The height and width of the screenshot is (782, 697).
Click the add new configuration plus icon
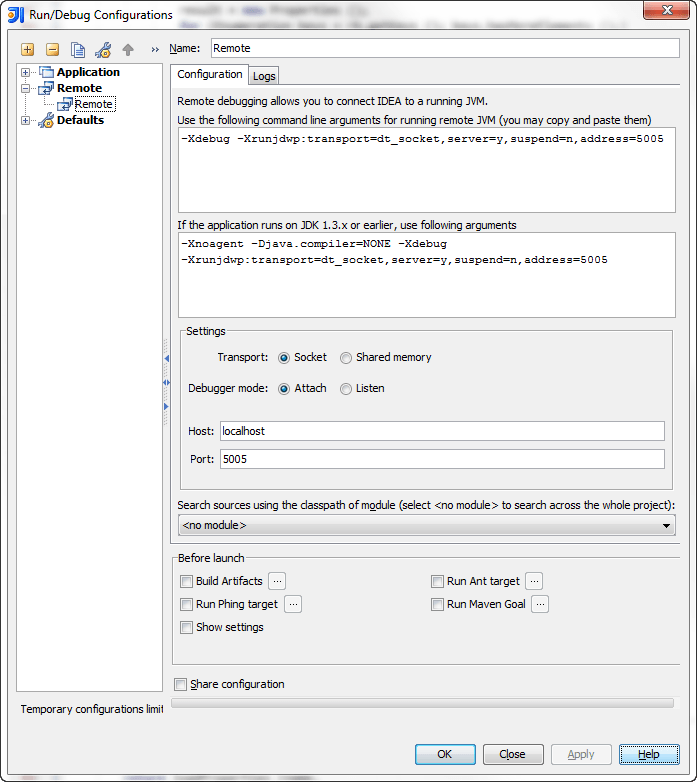coord(27,50)
